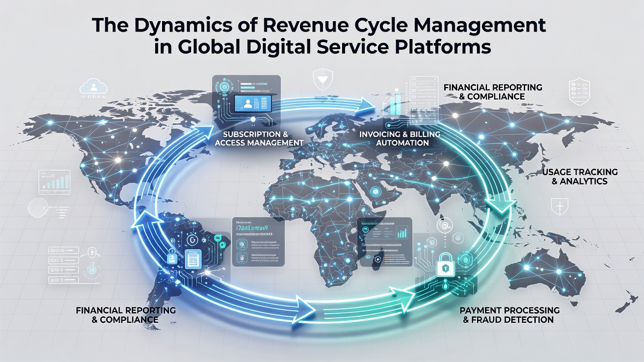Open the dashboard text panel beside the document icon
The height and width of the screenshot is (362, 644).
click(x=258, y=241)
